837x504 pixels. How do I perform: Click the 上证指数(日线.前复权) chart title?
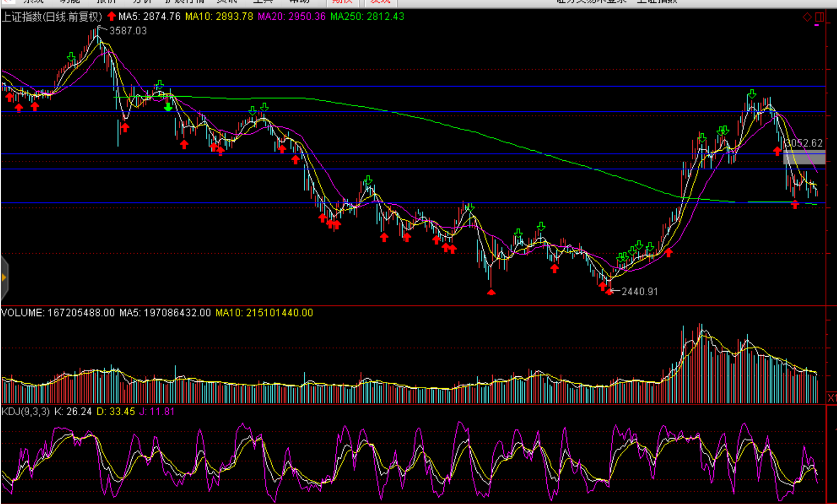click(52, 17)
